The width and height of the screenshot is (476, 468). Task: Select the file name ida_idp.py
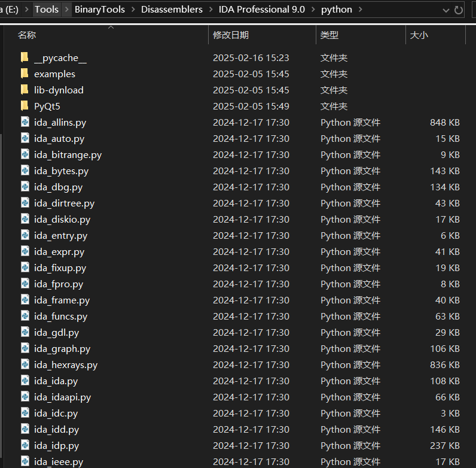click(x=56, y=446)
